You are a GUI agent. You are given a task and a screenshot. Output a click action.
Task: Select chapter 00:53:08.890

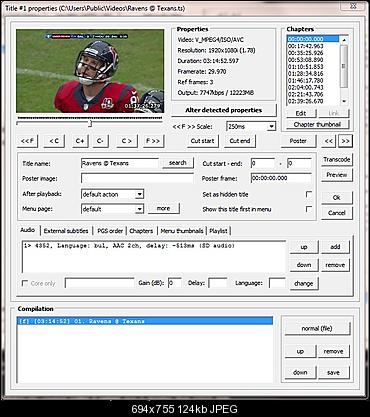[313, 60]
